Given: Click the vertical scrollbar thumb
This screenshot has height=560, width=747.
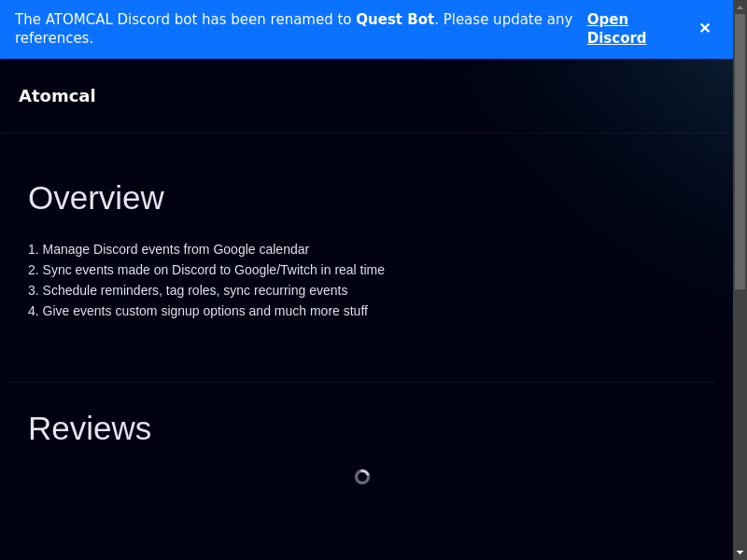Looking at the screenshot, I should (x=740, y=149).
